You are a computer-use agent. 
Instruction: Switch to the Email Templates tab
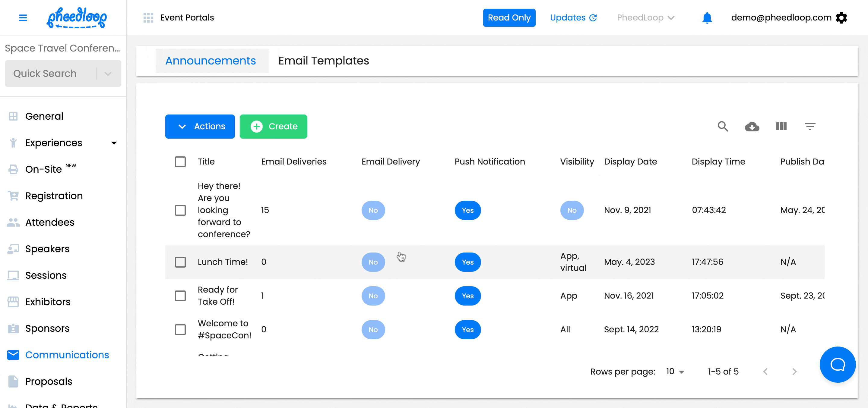(324, 61)
